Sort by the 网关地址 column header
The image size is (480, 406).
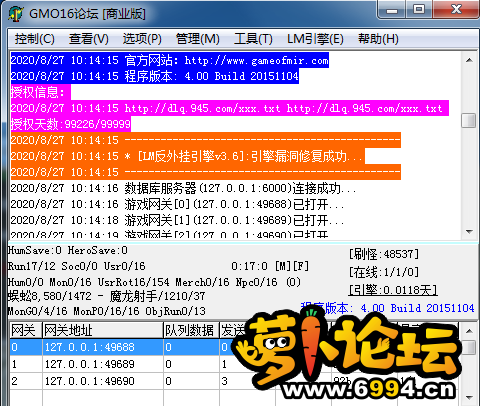[x=103, y=331]
